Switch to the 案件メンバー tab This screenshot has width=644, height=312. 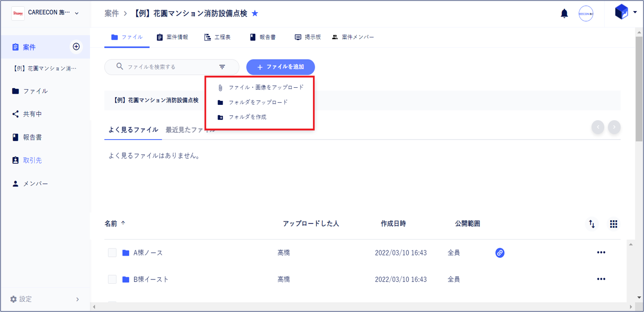point(353,37)
